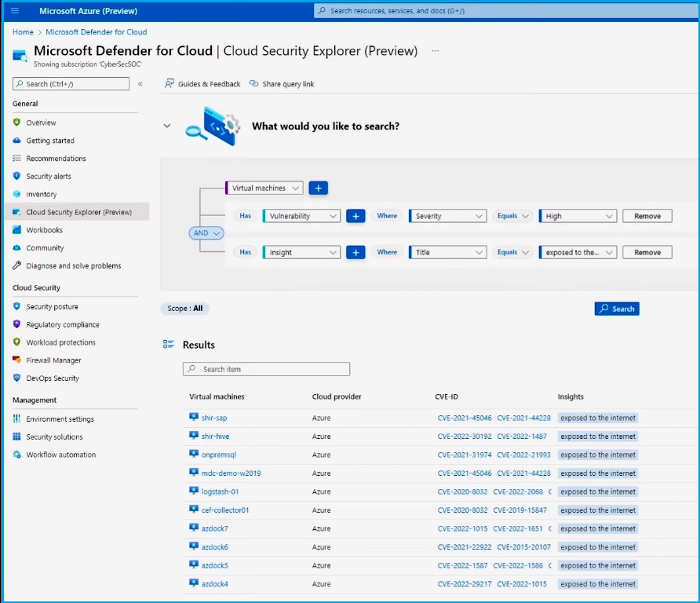Viewport: 700px width, 603px height.
Task: Open the Virtual machines resource dropdown
Action: [x=264, y=188]
